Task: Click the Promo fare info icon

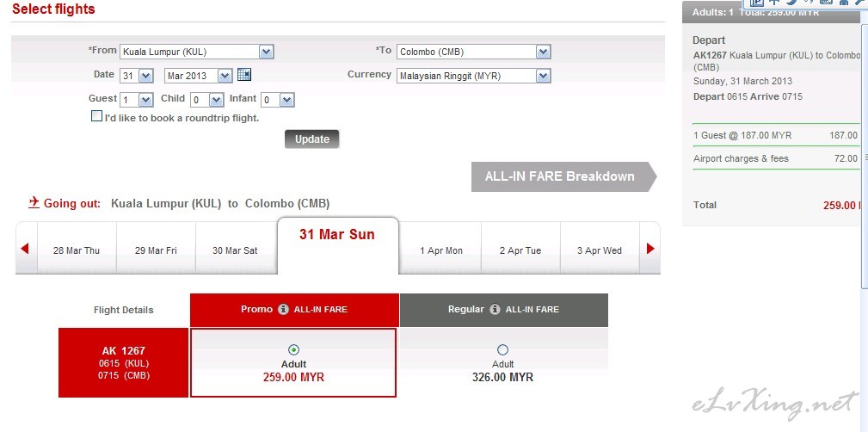Action: [283, 310]
